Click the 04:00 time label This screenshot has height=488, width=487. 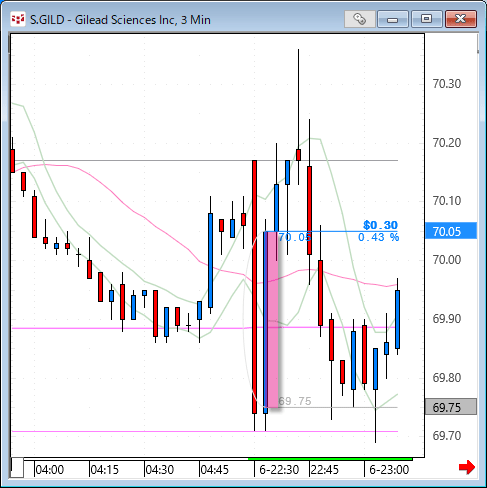tap(50, 470)
